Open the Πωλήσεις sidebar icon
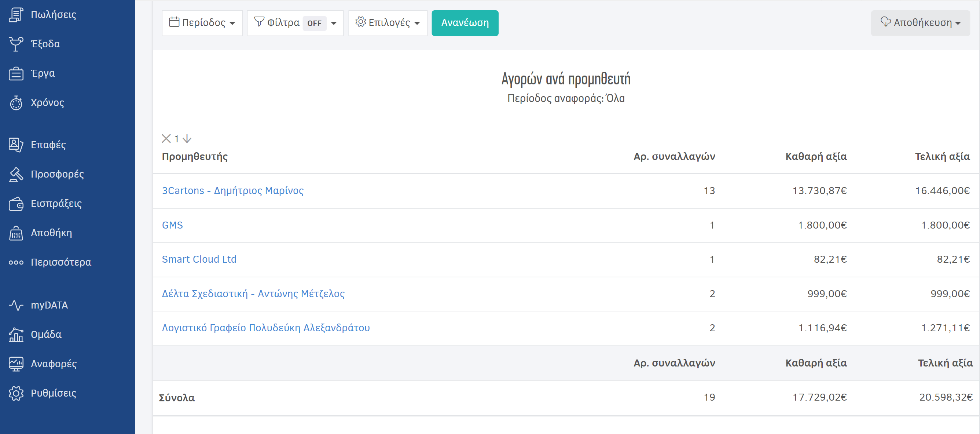980x434 pixels. coord(16,14)
